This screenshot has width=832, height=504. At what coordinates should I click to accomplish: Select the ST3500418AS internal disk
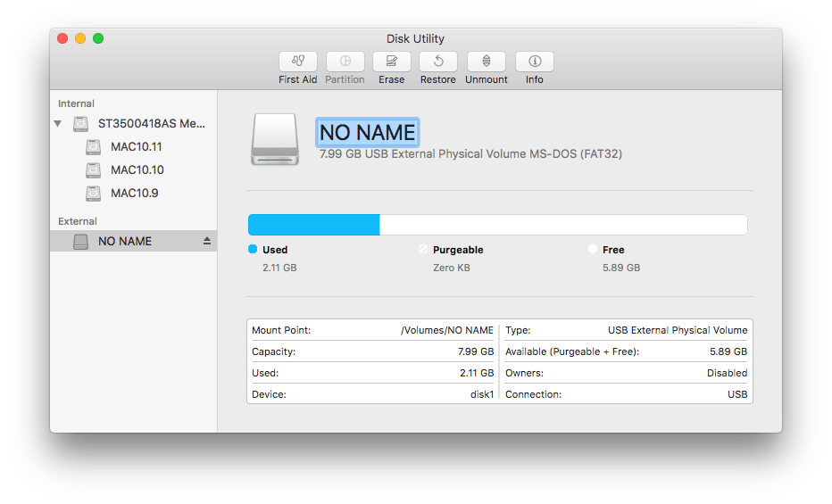(152, 124)
